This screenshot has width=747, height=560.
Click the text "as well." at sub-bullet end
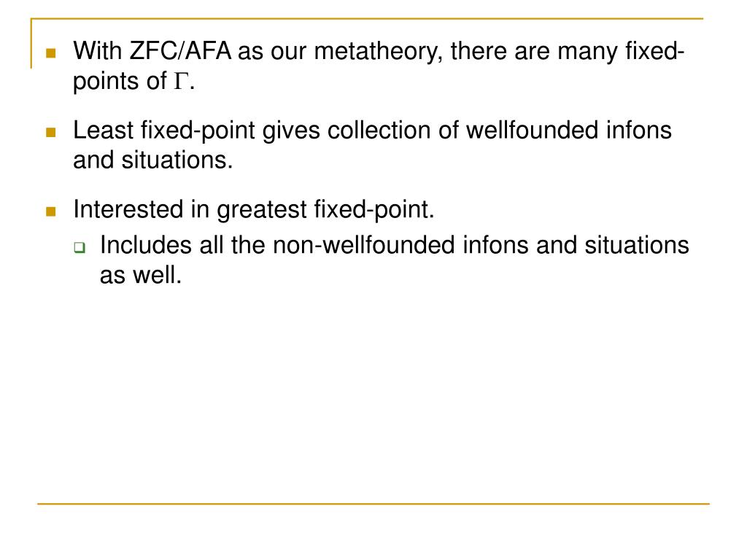click(x=141, y=275)
